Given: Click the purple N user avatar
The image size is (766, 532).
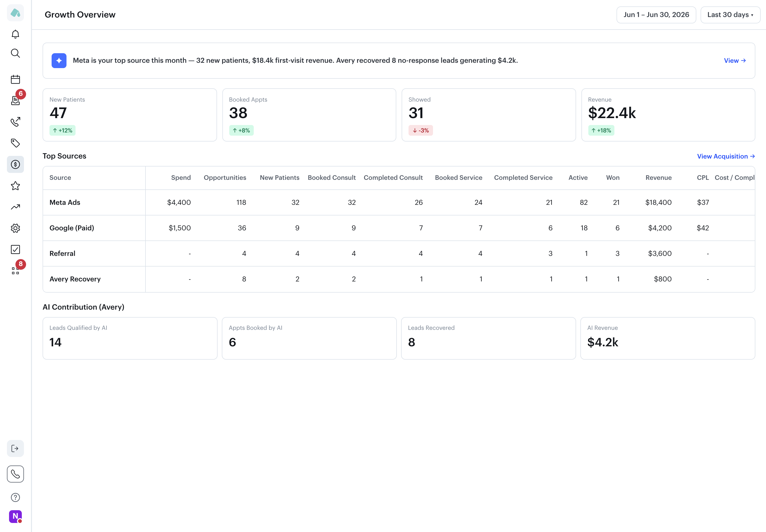Looking at the screenshot, I should coord(15,516).
